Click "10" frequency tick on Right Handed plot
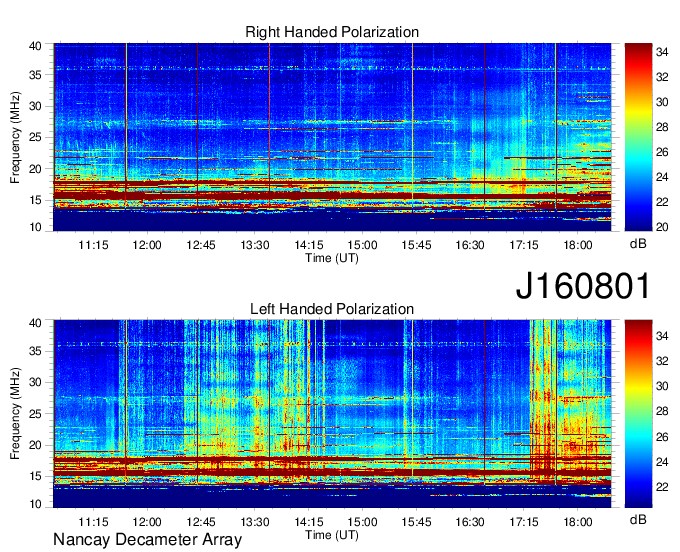 36,227
